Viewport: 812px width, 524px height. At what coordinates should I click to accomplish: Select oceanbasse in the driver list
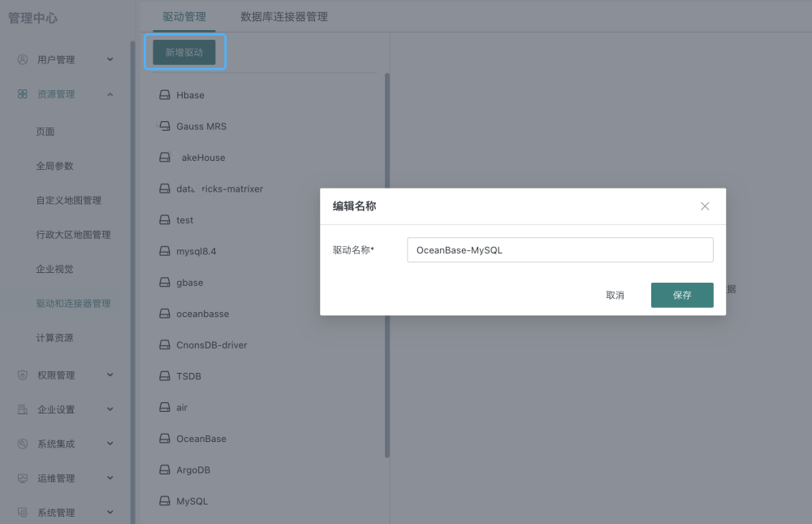pos(202,314)
